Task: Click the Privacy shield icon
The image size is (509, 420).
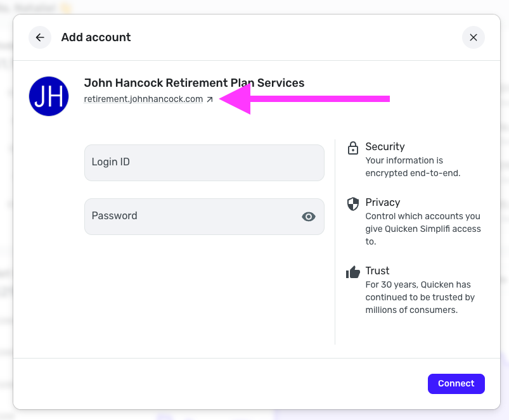Action: tap(353, 204)
